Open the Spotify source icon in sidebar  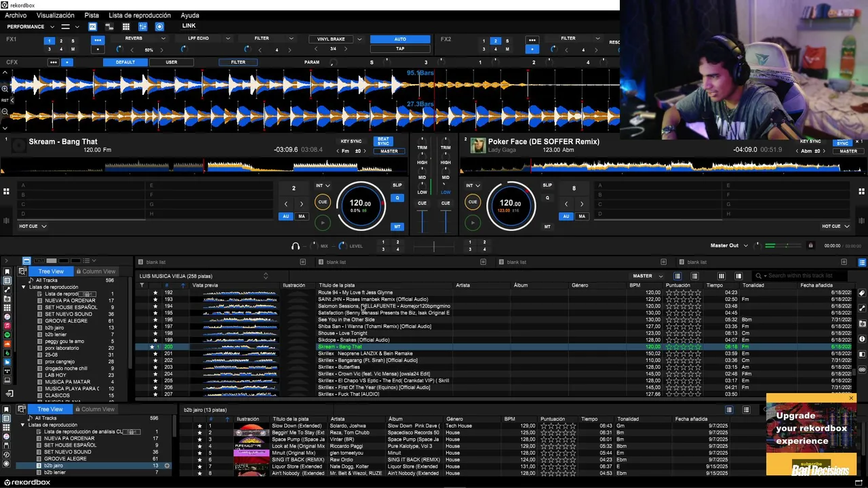tap(7, 335)
